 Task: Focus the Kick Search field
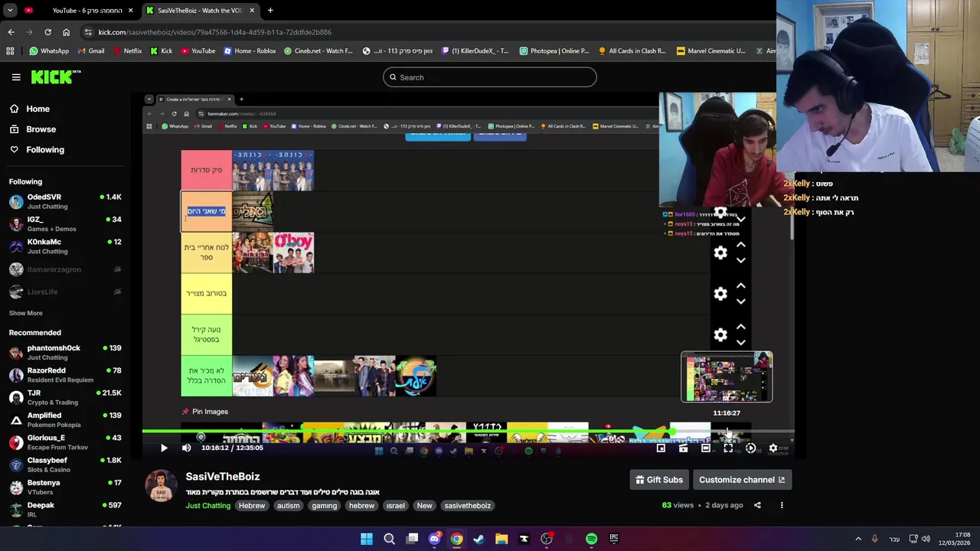click(x=490, y=77)
